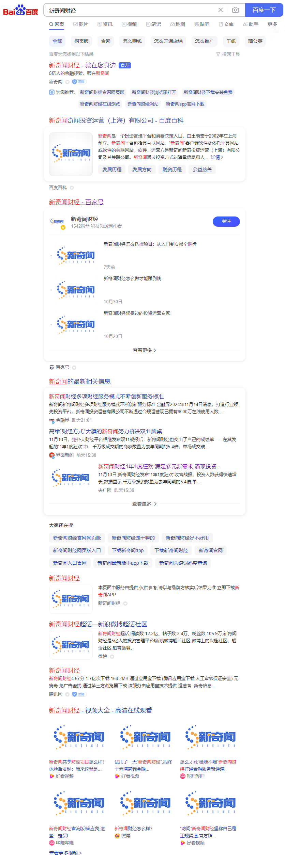Click 查看更多视频 link

(x=65, y=853)
